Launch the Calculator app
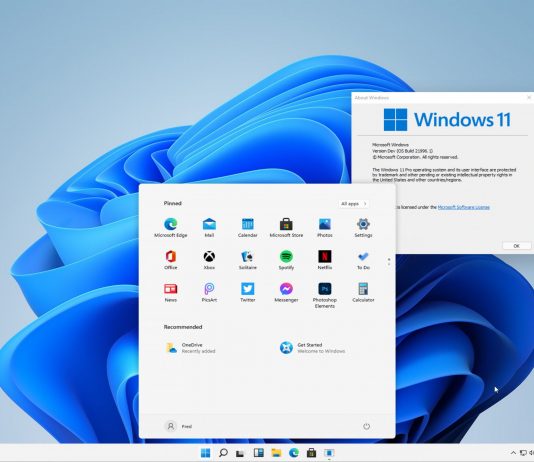The image size is (534, 462). click(x=363, y=292)
